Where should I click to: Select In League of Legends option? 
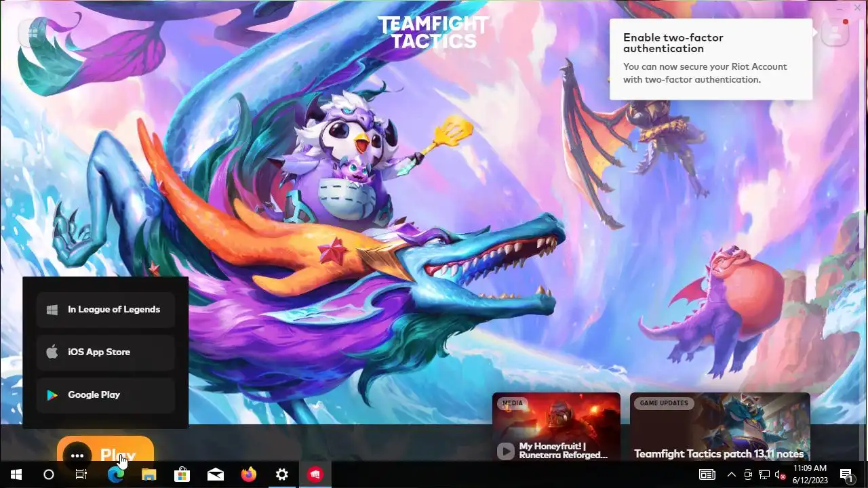click(x=106, y=310)
